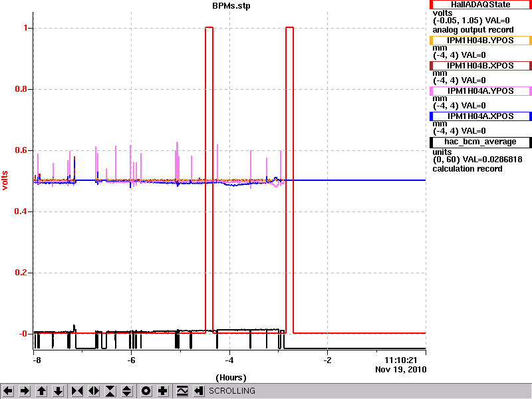Click the Nov 19, 2010 date label
This screenshot has height=399, width=532.
[401, 370]
